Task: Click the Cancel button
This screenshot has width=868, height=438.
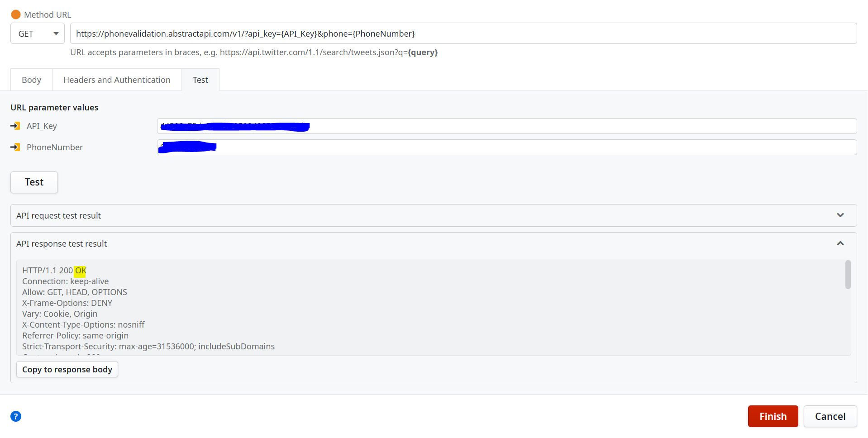Action: tap(830, 416)
